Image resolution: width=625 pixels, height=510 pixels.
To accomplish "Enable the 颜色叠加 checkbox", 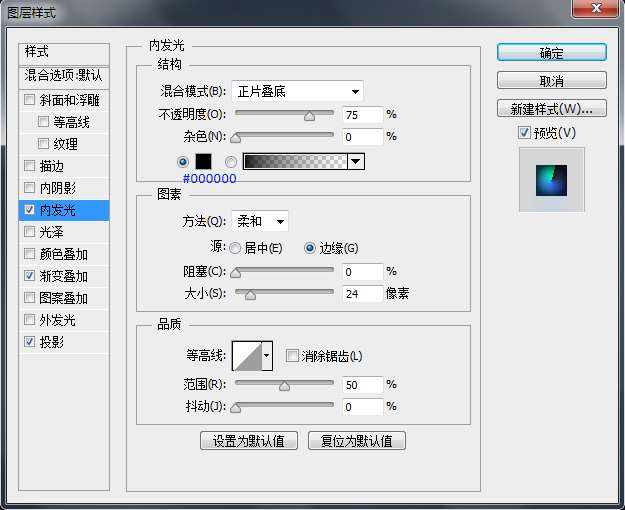I will (29, 253).
